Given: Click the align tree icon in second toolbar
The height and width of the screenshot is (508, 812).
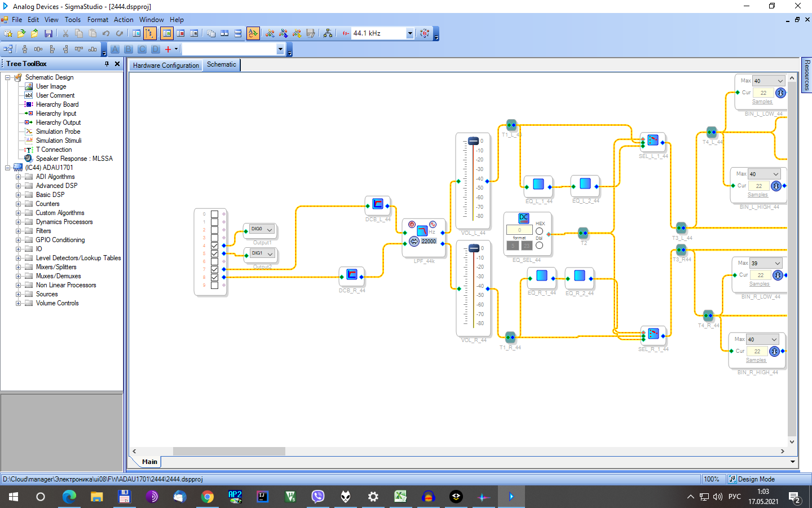Looking at the screenshot, I should [8, 49].
